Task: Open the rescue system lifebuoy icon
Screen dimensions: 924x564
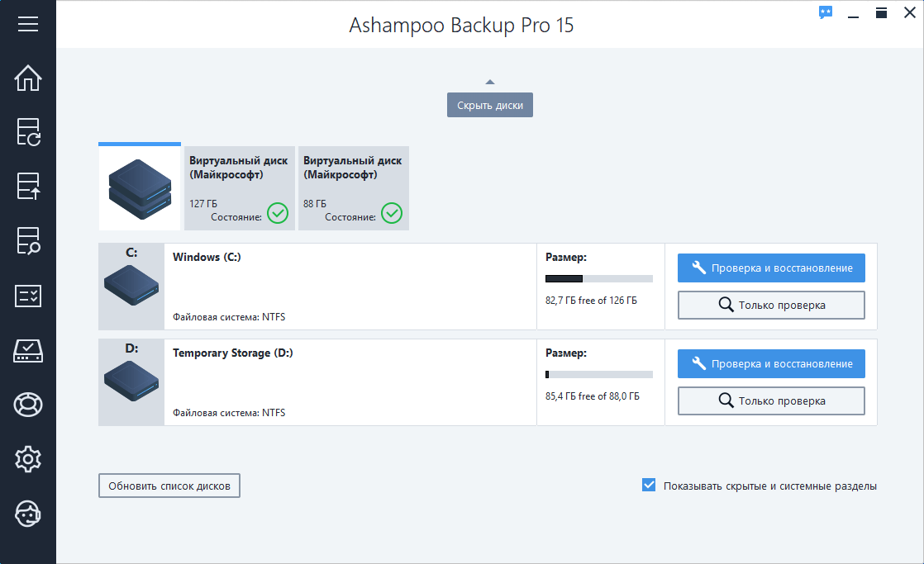Action: (x=28, y=405)
